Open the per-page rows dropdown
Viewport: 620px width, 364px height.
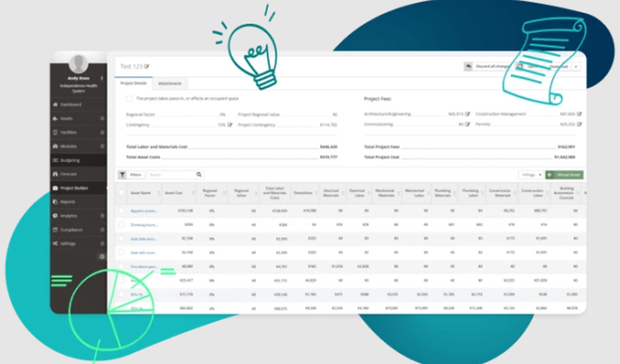tap(531, 175)
